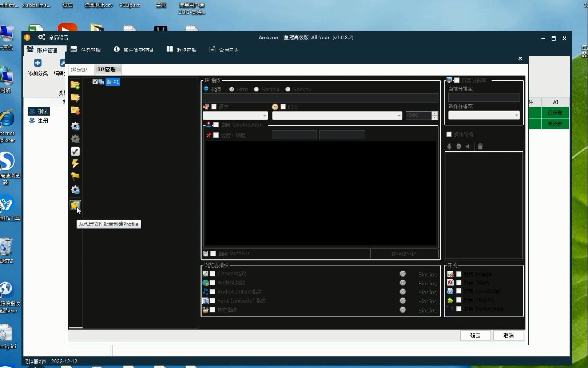Open the 选择分辨率 dropdown

coord(484,115)
